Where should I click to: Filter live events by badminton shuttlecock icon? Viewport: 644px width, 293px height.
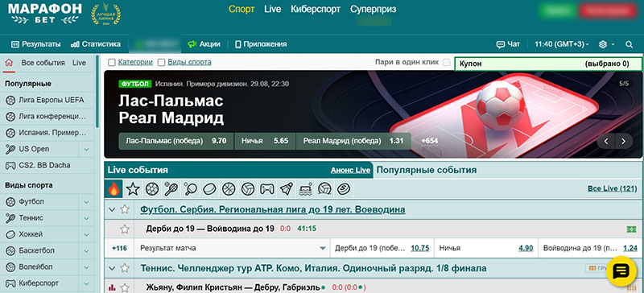[286, 189]
